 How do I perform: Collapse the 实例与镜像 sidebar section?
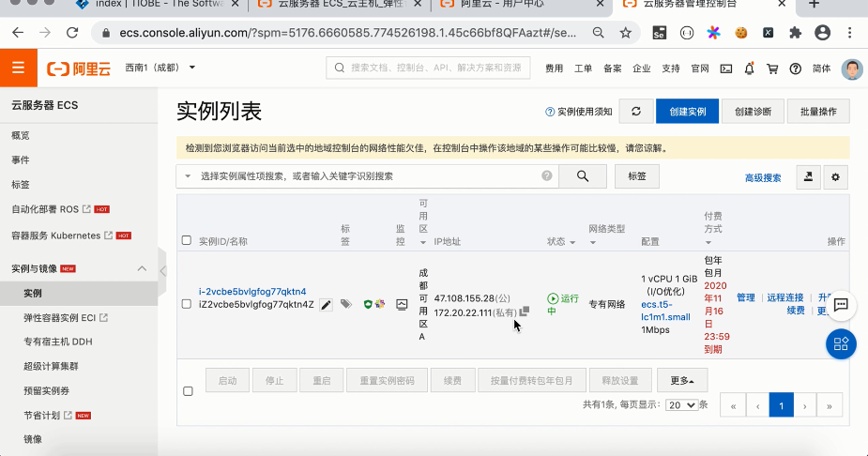(142, 268)
